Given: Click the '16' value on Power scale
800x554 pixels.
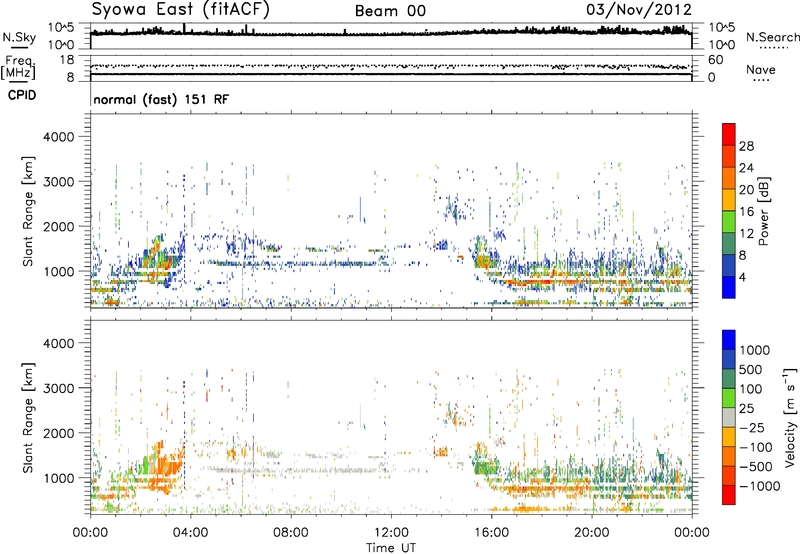Looking at the screenshot, I should coord(746,212).
